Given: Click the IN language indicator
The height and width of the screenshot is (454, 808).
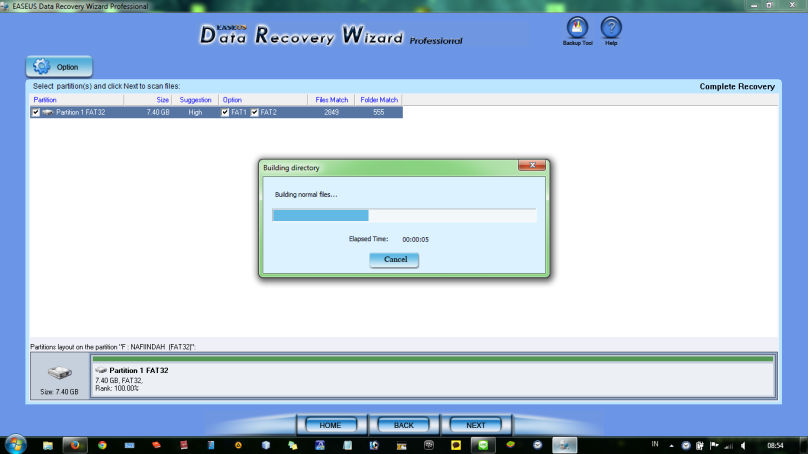Looking at the screenshot, I should point(655,444).
